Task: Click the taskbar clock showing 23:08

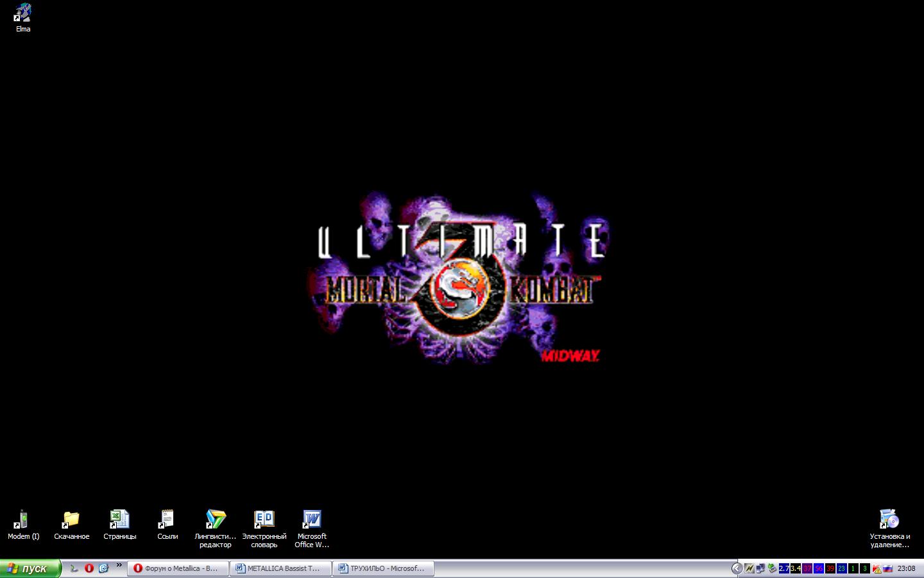Action: coord(906,568)
